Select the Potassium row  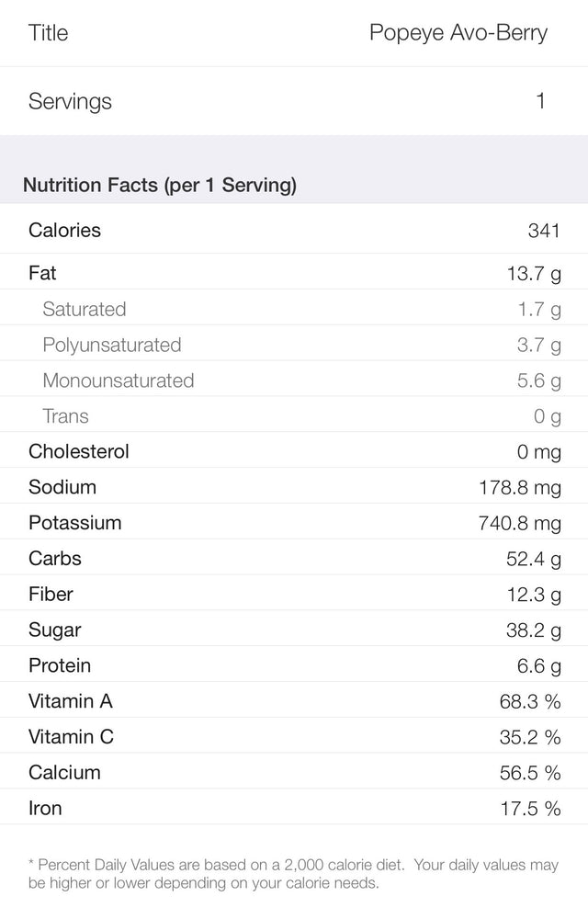[x=294, y=523]
